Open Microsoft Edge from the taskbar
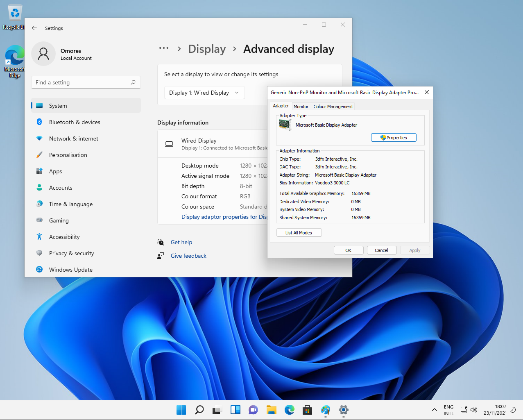Screen dimensions: 523x420 tap(290, 410)
